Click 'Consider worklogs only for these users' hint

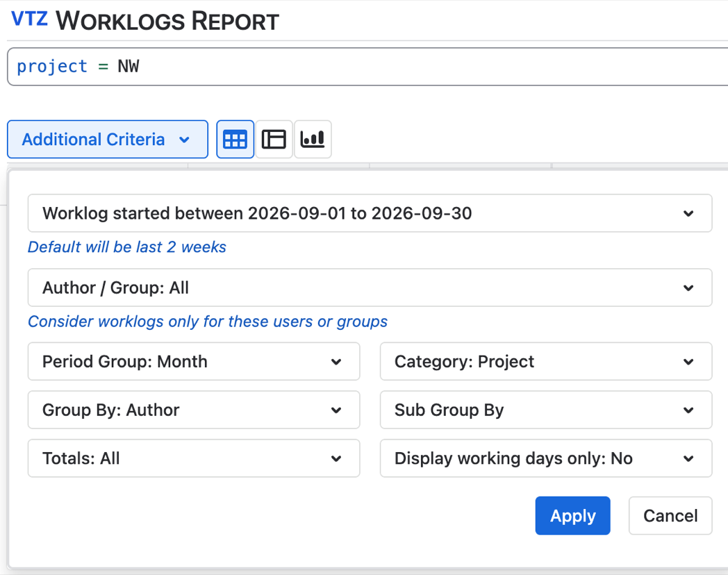pos(208,321)
